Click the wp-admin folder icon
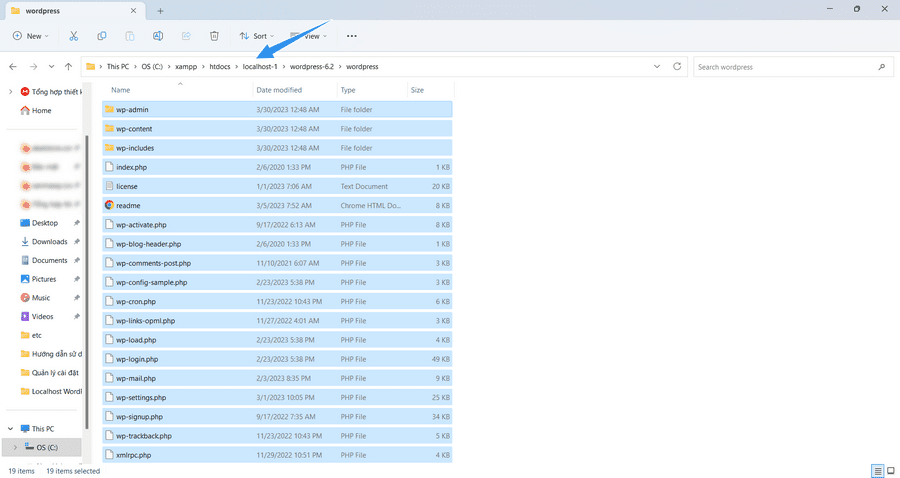The height and width of the screenshot is (478, 900). coord(109,110)
